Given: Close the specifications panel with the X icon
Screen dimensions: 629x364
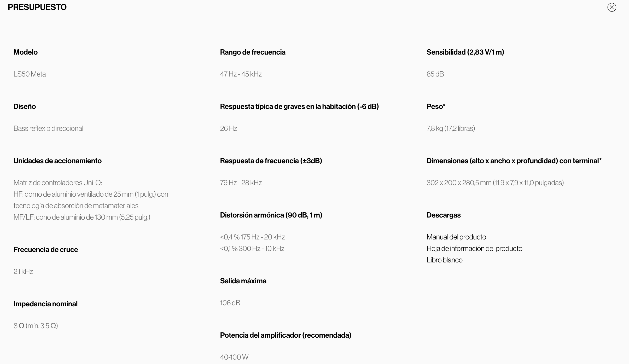Looking at the screenshot, I should 611,7.
